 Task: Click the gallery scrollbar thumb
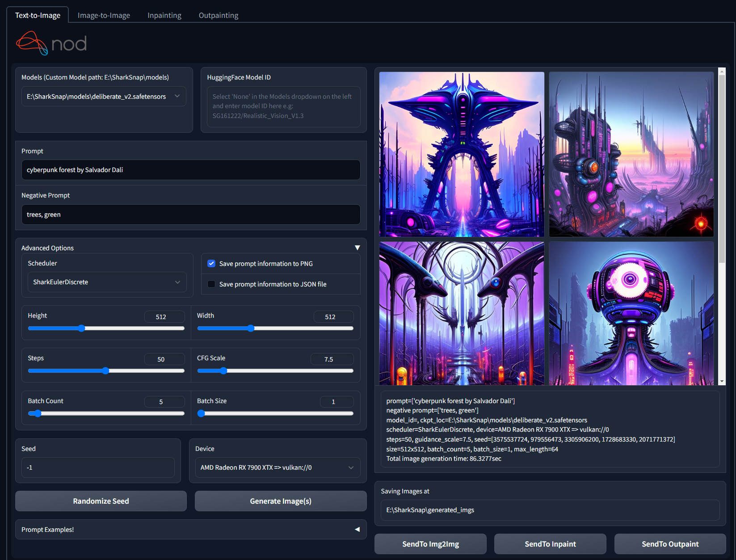[722, 168]
